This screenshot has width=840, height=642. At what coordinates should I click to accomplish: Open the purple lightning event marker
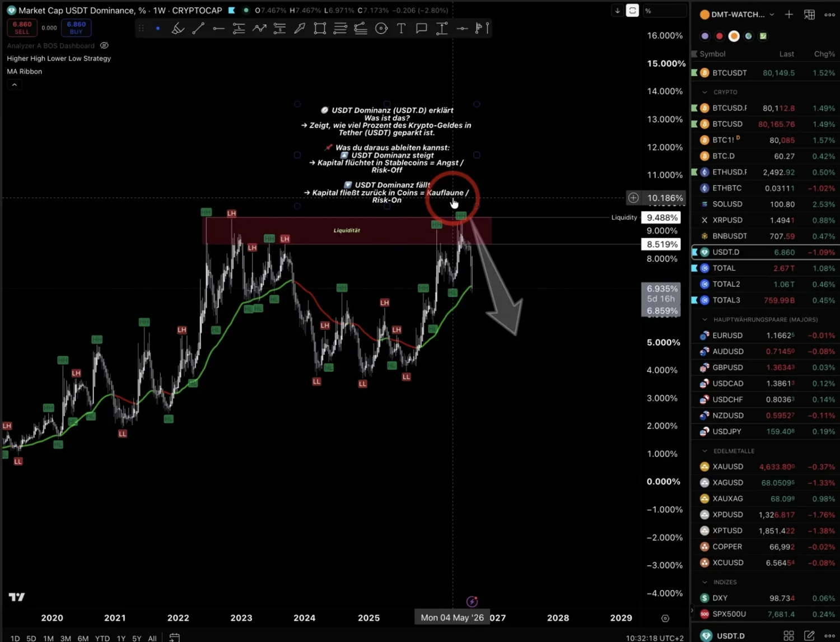[472, 602]
